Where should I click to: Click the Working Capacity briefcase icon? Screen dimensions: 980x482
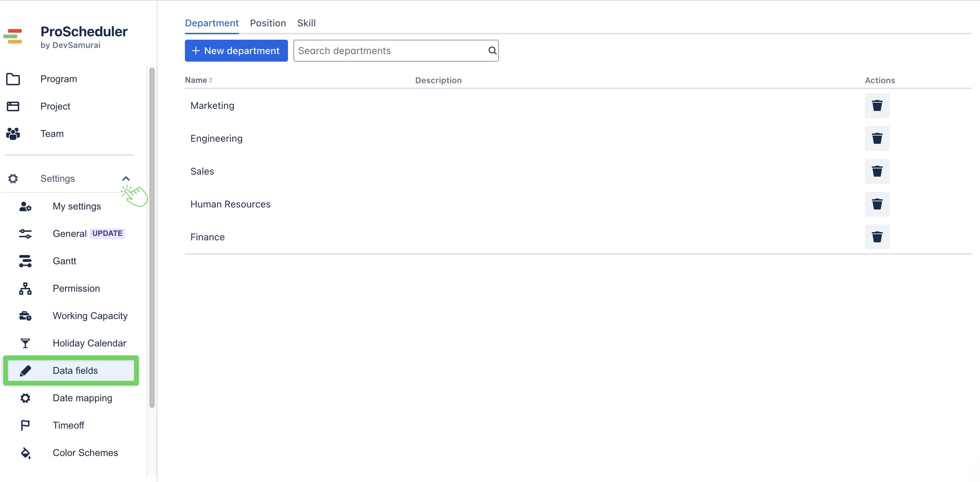click(25, 316)
